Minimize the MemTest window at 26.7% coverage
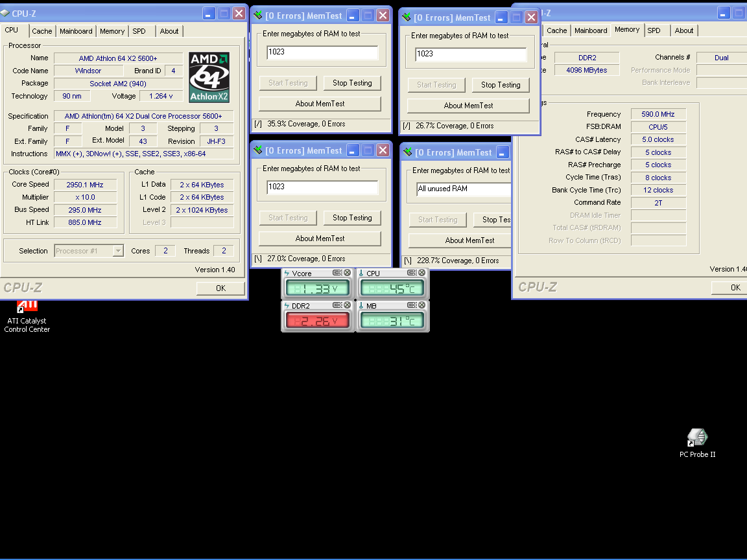 [x=501, y=17]
